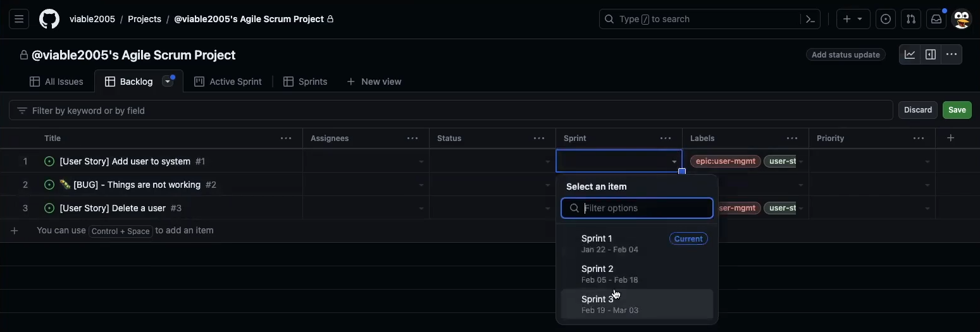Click the Discard button
The height and width of the screenshot is (332, 980).
click(x=917, y=110)
